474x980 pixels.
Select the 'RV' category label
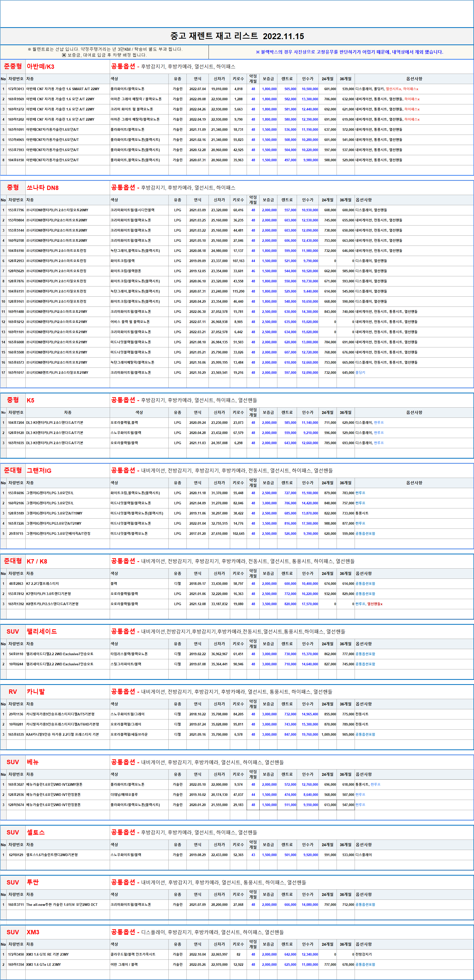13,692
